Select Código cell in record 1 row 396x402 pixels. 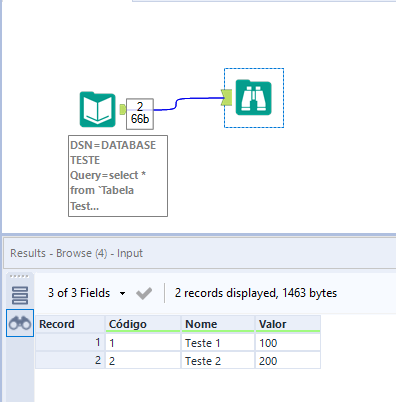pos(143,343)
